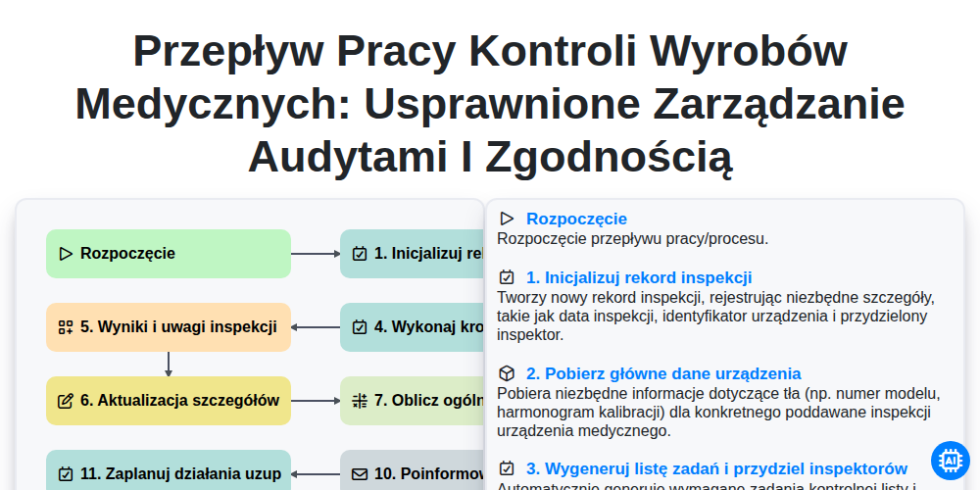This screenshot has width=980, height=490.
Task: Click play icon in Rozpoczęcie node
Action: tap(66, 254)
